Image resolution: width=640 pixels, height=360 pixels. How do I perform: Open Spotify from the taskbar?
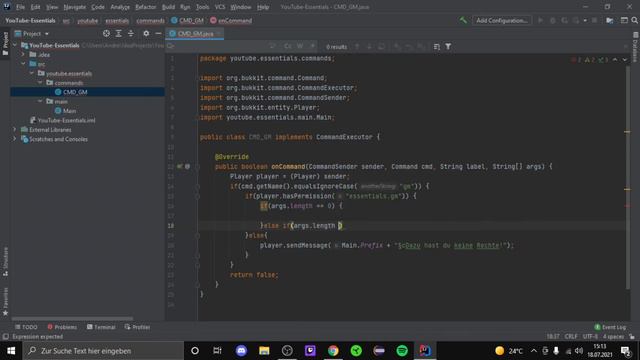click(x=402, y=351)
